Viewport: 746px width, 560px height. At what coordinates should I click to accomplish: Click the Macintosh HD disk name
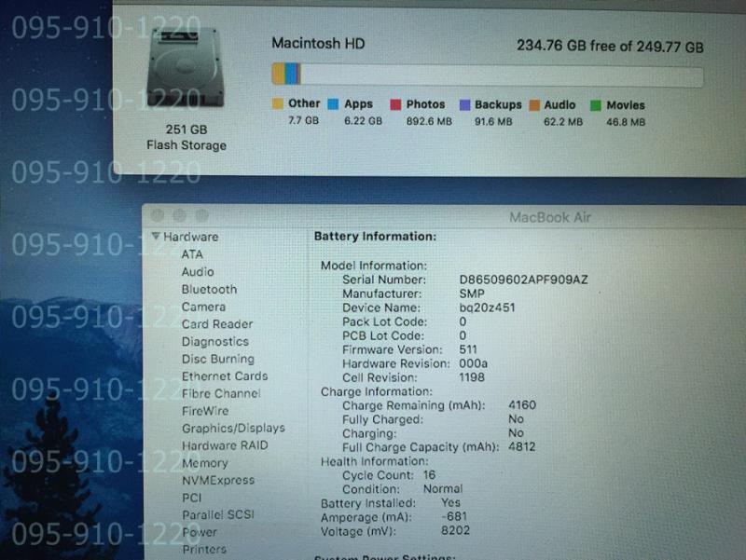point(318,43)
